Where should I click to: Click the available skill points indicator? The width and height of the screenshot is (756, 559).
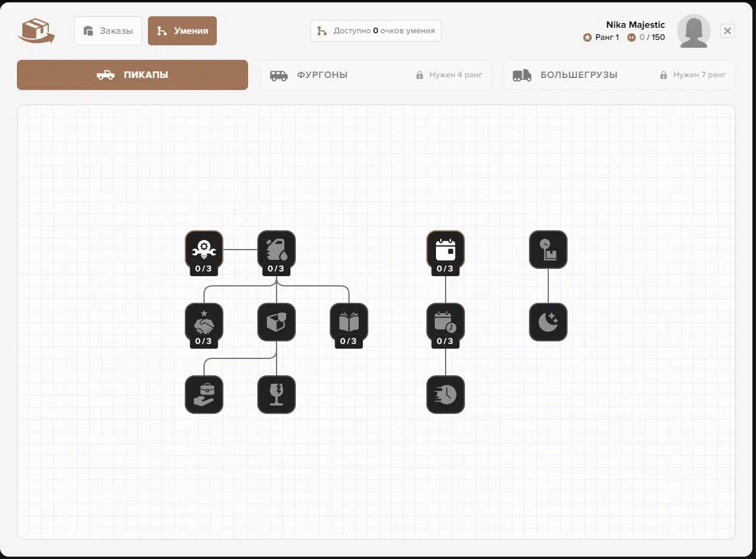tap(376, 31)
